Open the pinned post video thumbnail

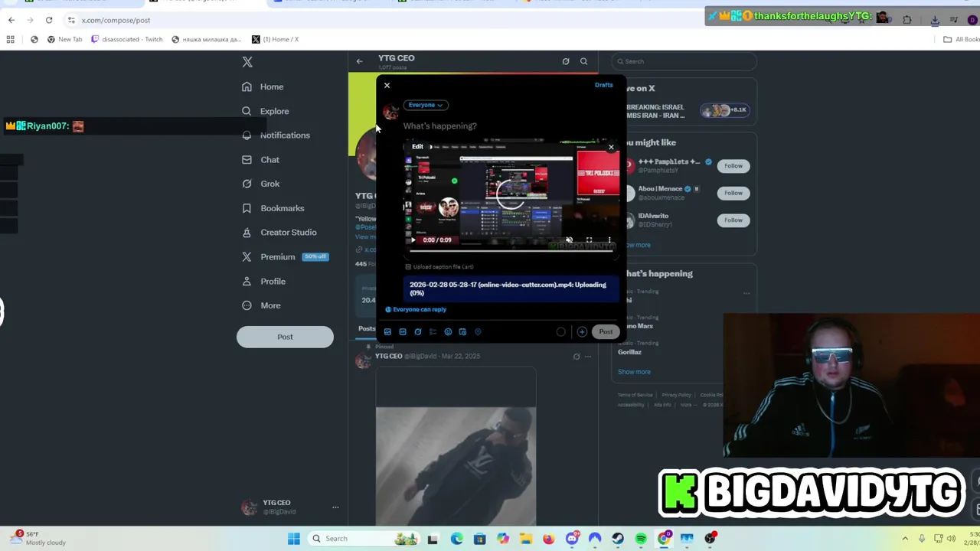click(x=456, y=447)
